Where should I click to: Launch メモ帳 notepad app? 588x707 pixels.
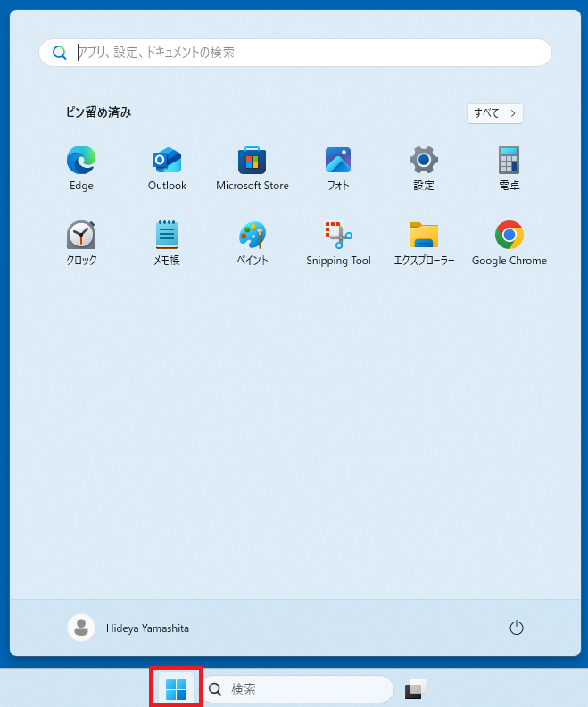(x=167, y=243)
